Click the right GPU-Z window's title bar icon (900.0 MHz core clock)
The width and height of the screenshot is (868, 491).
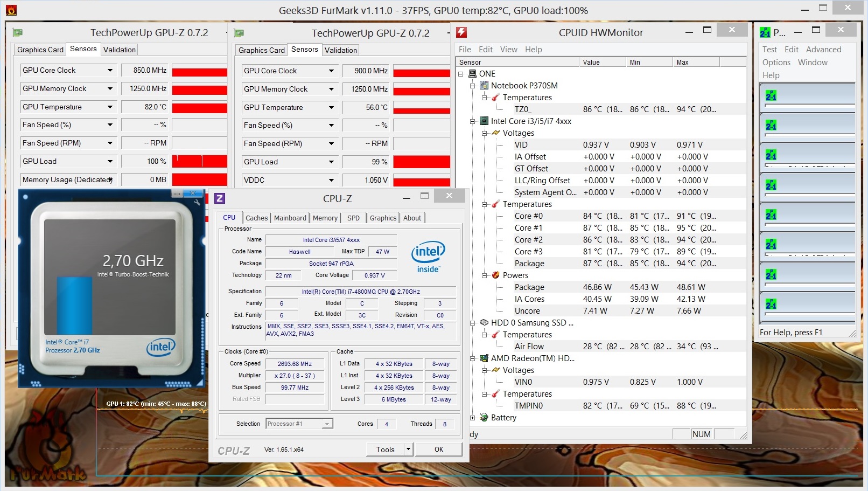[x=239, y=33]
